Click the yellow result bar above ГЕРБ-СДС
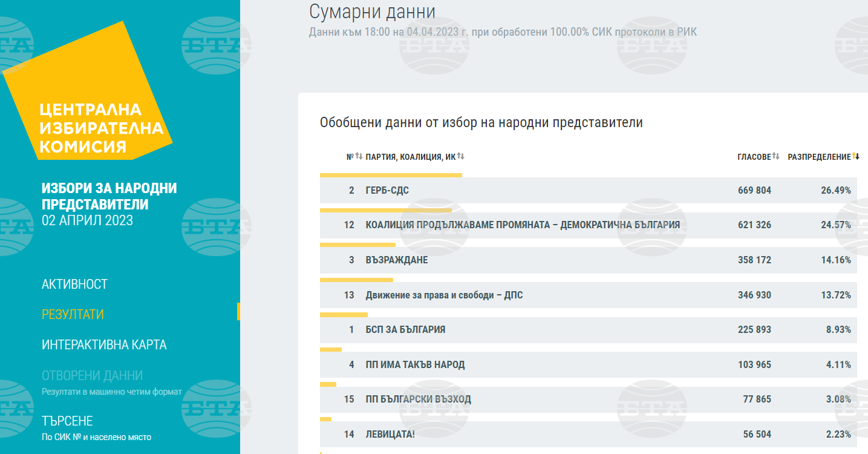This screenshot has width=868, height=454. [x=391, y=175]
